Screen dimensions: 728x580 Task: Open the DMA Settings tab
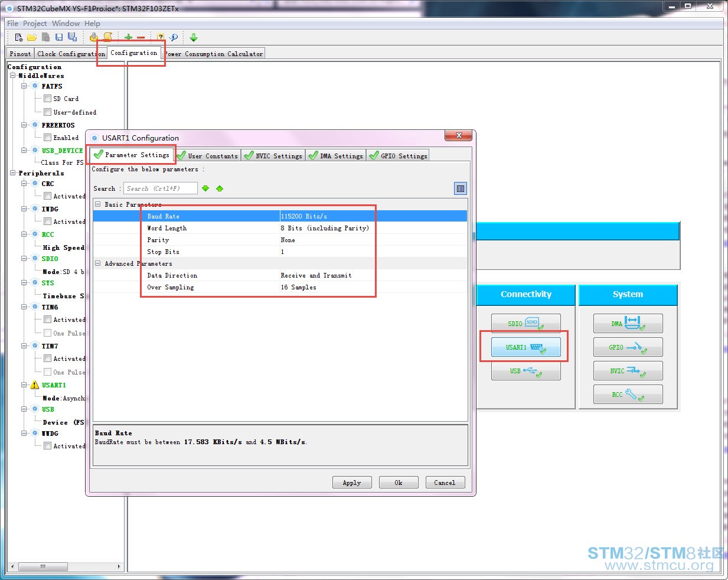click(x=336, y=156)
